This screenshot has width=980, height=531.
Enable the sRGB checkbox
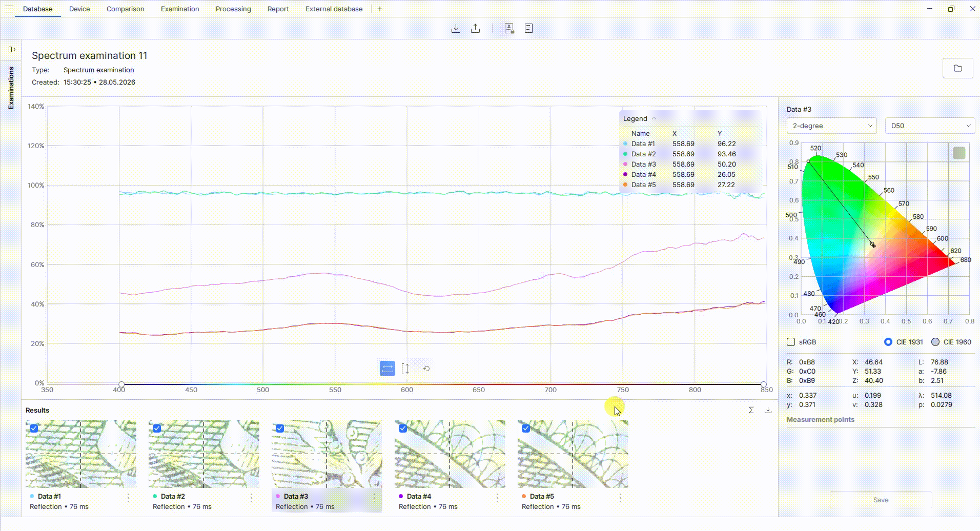point(791,342)
